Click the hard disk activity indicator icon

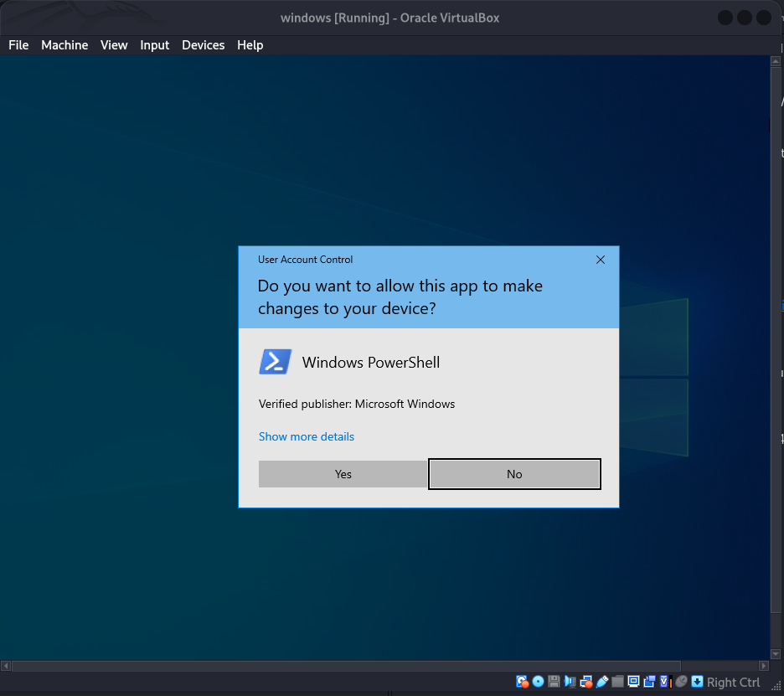(523, 682)
